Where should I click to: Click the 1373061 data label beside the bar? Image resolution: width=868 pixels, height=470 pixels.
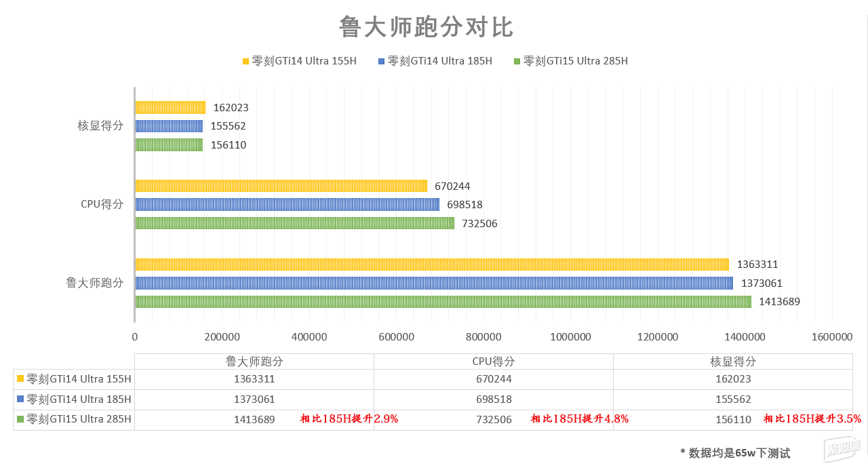762,283
